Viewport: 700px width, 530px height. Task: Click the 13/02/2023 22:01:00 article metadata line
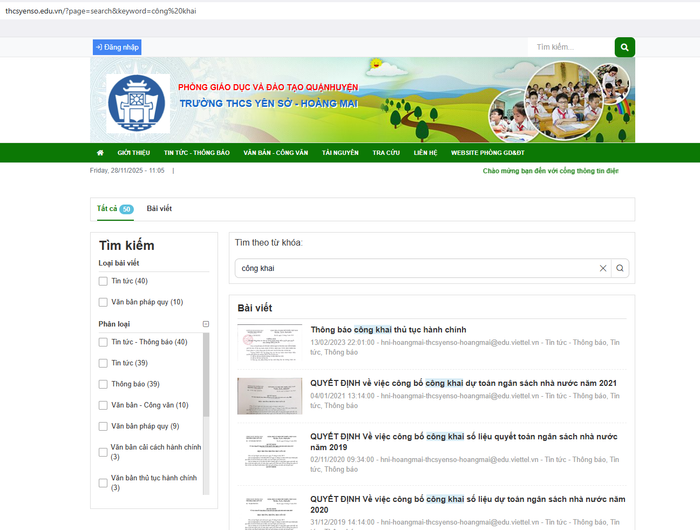465,347
